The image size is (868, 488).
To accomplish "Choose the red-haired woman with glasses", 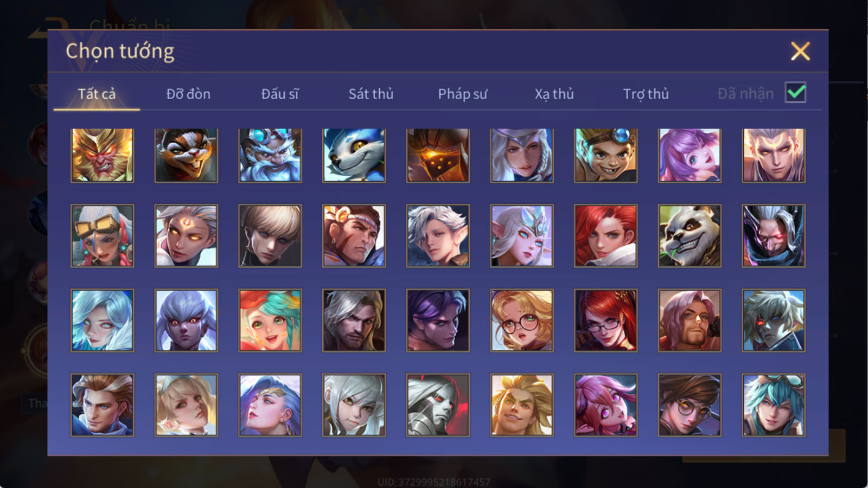I will click(x=605, y=320).
